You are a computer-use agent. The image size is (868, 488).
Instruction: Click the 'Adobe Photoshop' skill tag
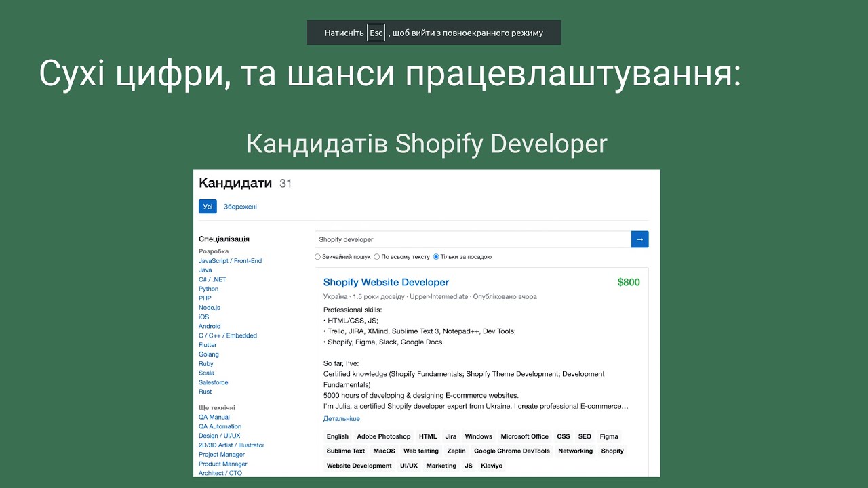384,436
